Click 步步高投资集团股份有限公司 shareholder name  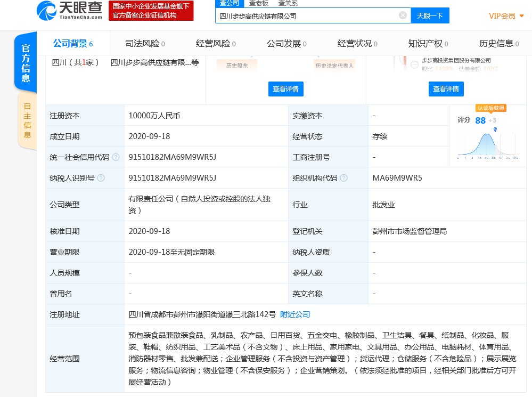pyautogui.click(x=456, y=60)
